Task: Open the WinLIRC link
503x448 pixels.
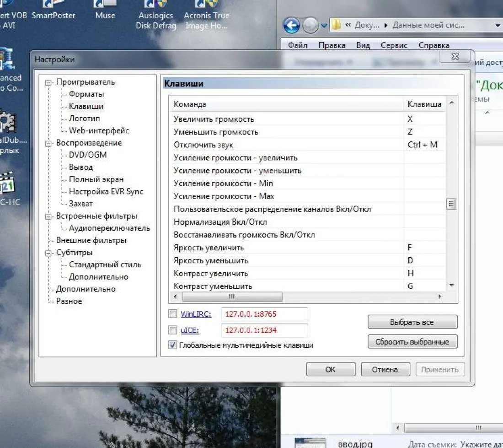Action: tap(196, 314)
